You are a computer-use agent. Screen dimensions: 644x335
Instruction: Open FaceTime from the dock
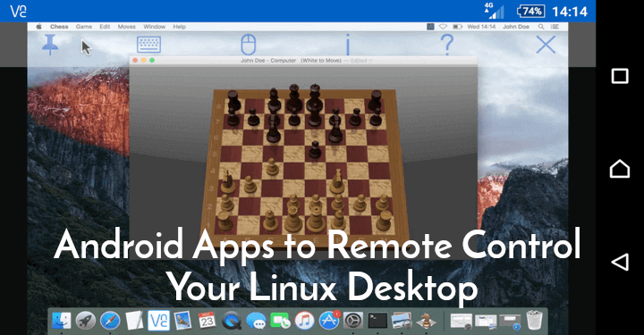(x=280, y=321)
